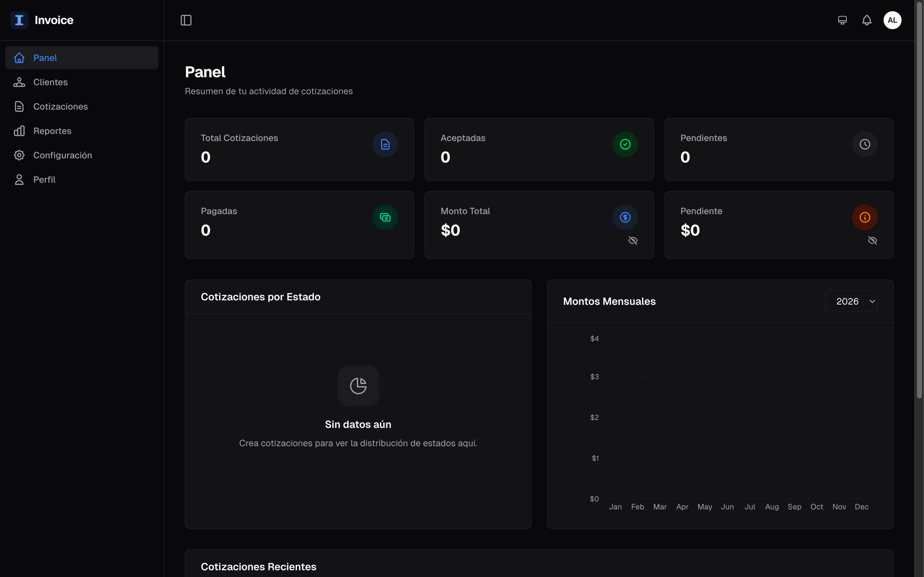Collapse the sidebar with the panel icon

coord(186,20)
